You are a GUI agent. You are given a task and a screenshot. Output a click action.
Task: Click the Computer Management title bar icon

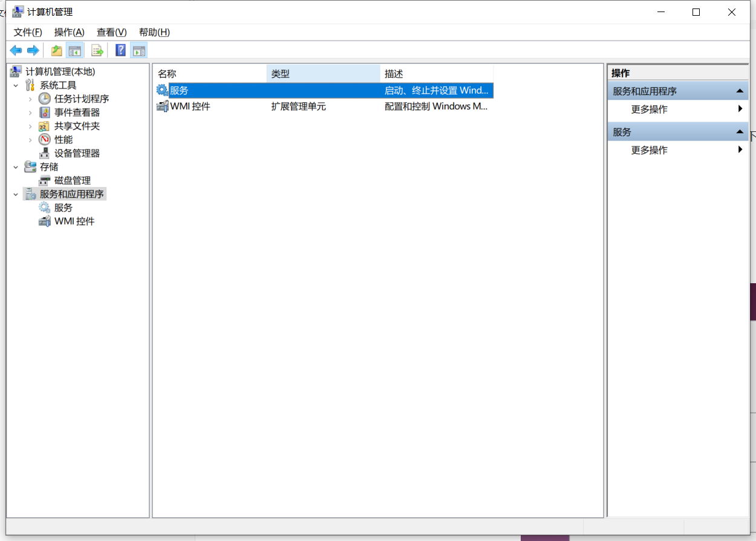[18, 11]
